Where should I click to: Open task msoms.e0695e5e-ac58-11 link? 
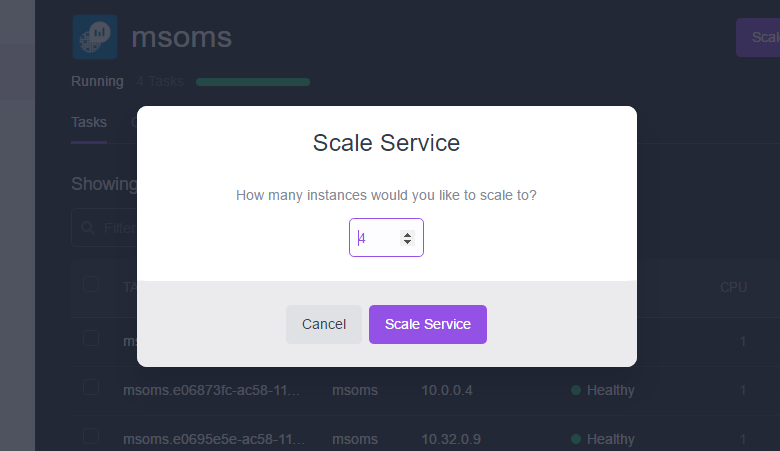(x=213, y=439)
